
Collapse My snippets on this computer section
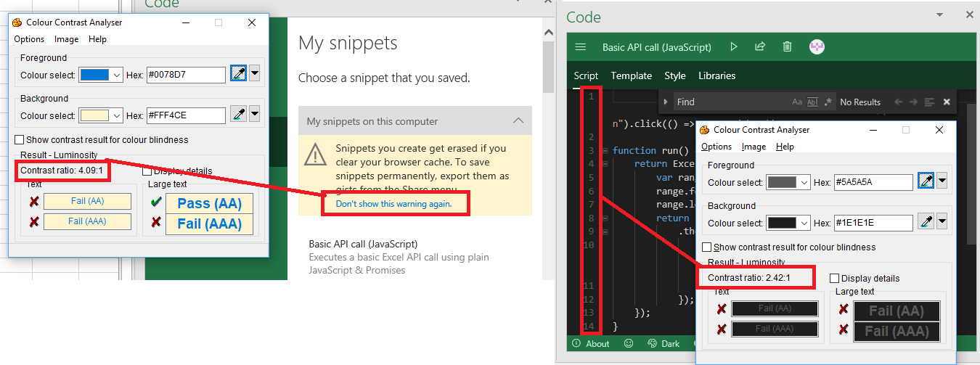[x=518, y=121]
